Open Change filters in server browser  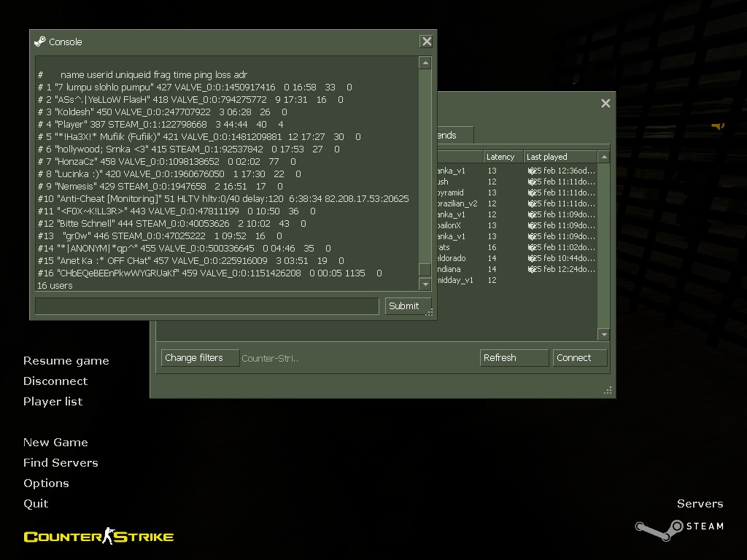click(200, 358)
